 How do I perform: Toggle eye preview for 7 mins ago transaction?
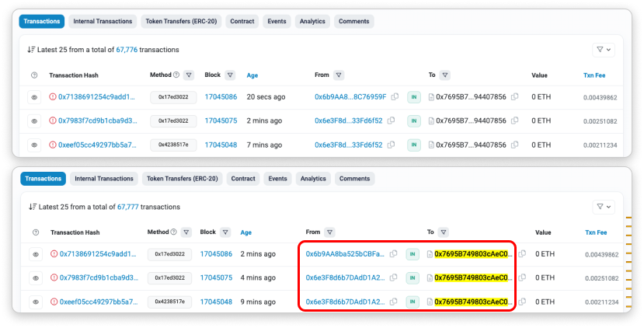[34, 145]
